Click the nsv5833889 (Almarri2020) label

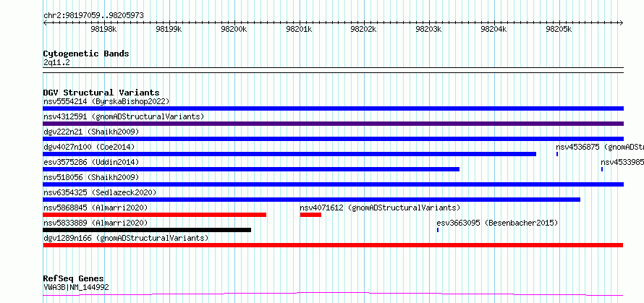[96, 223]
